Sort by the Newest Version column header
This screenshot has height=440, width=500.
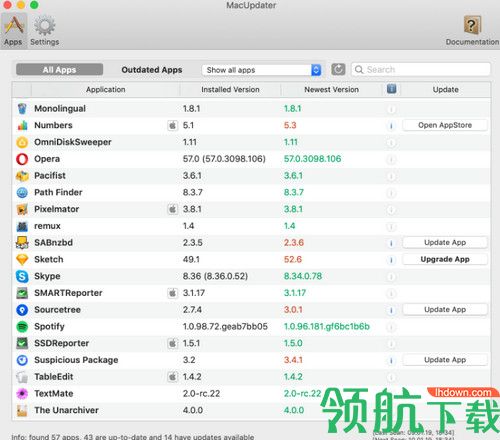click(331, 89)
